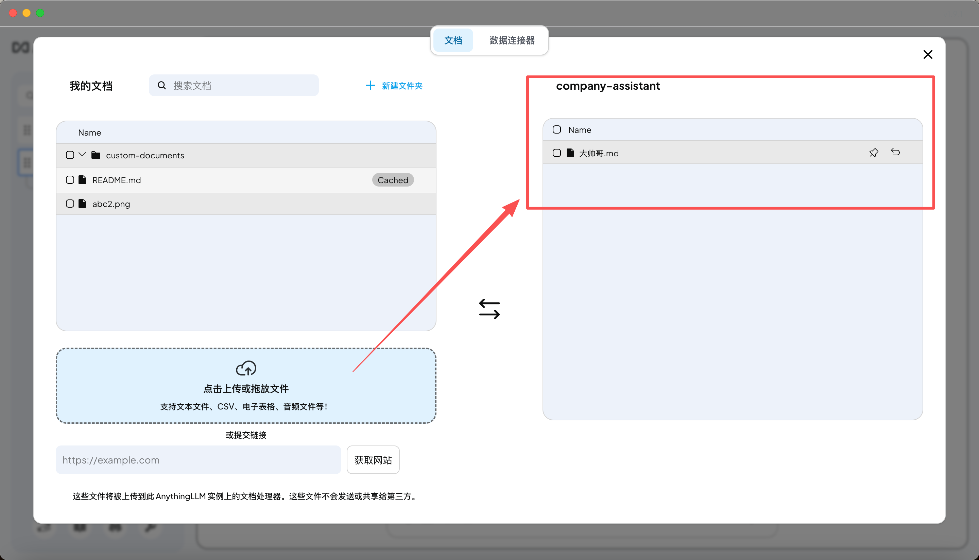Switch to the 文档 tab
Image resolution: width=979 pixels, height=560 pixels.
coord(453,40)
